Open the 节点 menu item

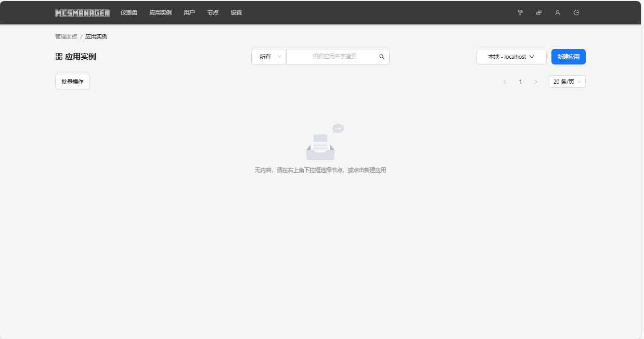pos(213,12)
